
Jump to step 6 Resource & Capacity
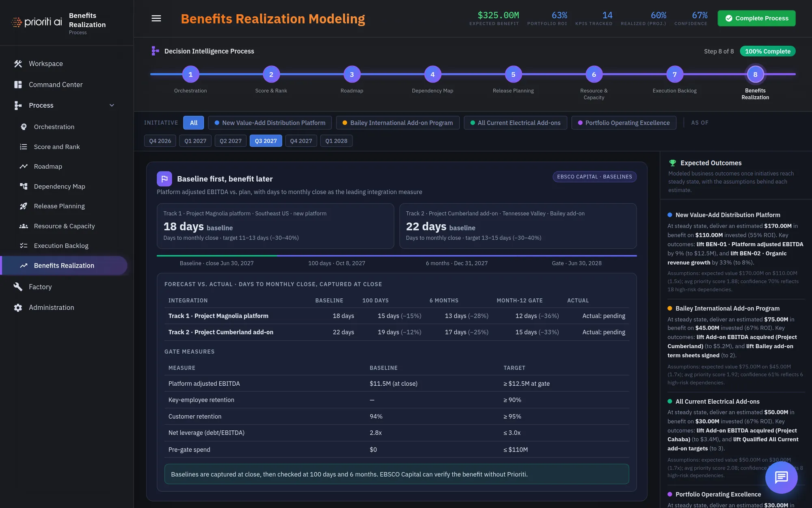594,74
